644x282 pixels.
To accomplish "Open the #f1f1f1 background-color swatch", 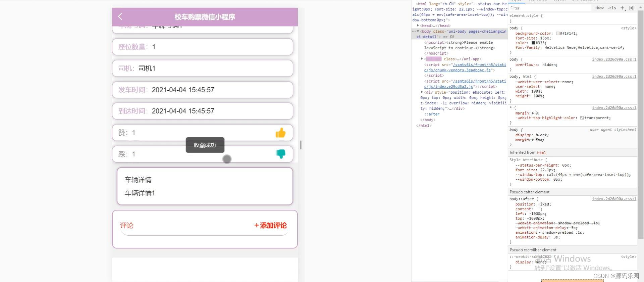I will pyautogui.click(x=558, y=34).
